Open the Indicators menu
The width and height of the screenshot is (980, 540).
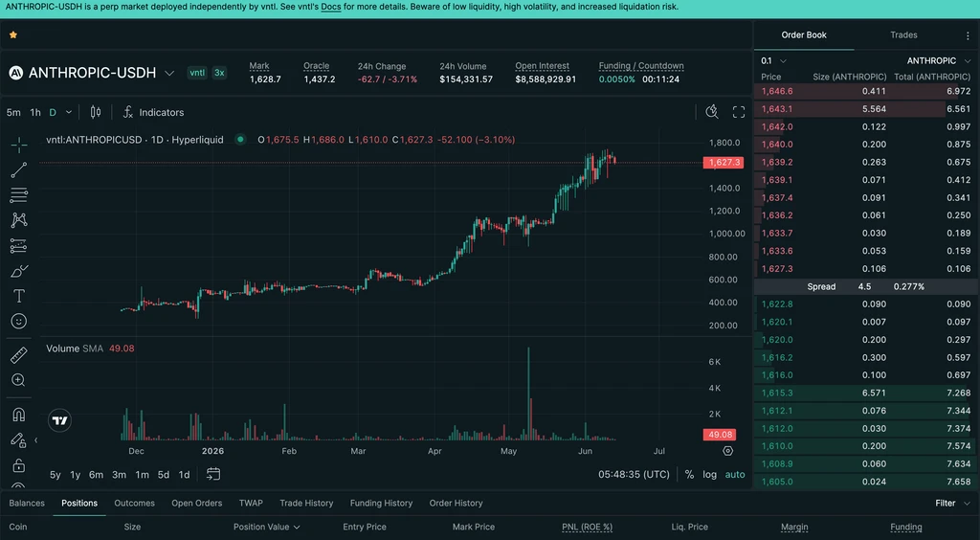(153, 112)
